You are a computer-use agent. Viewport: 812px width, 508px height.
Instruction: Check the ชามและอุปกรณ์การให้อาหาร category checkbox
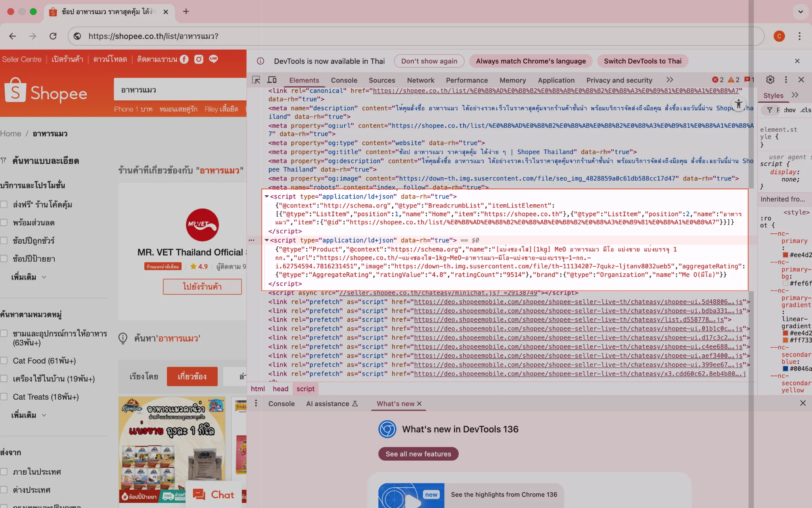(x=4, y=333)
